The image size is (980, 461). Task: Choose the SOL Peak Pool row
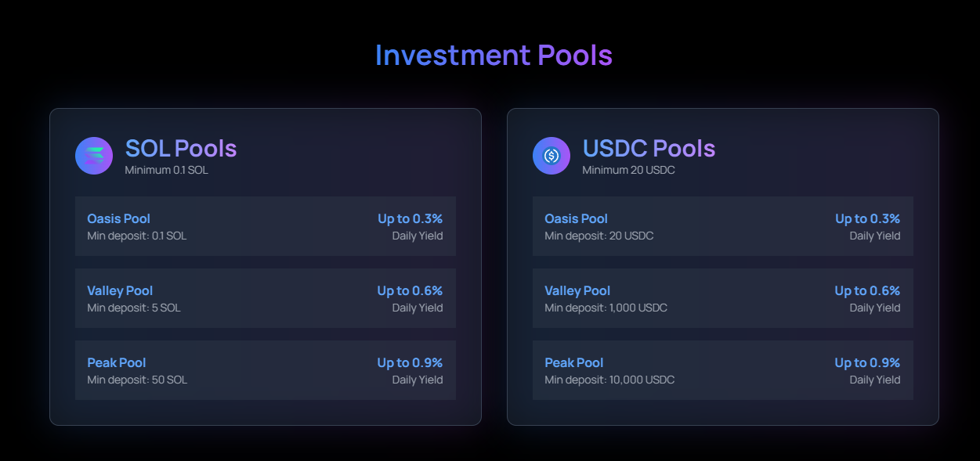pyautogui.click(x=266, y=370)
